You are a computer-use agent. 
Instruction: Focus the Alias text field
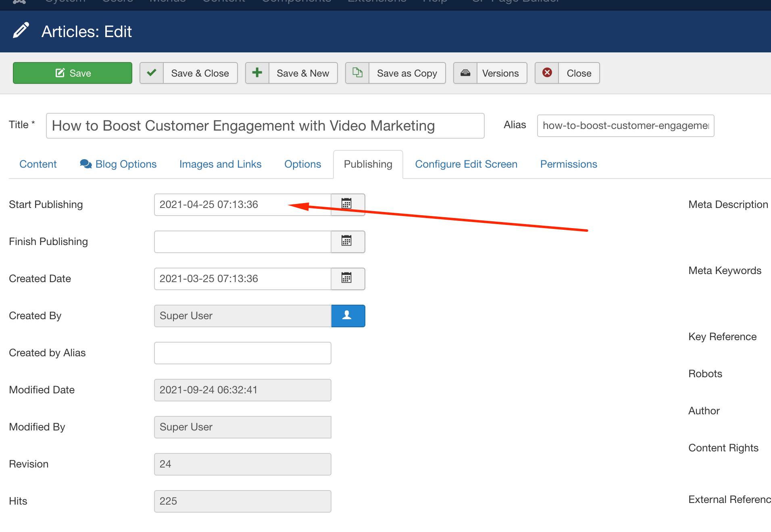pos(625,126)
